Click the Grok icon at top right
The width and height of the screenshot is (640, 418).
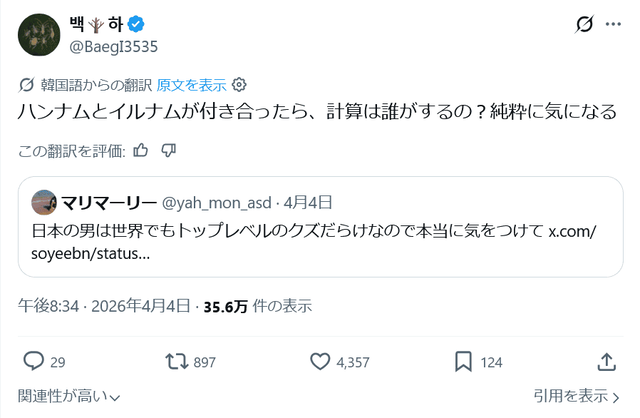click(588, 26)
